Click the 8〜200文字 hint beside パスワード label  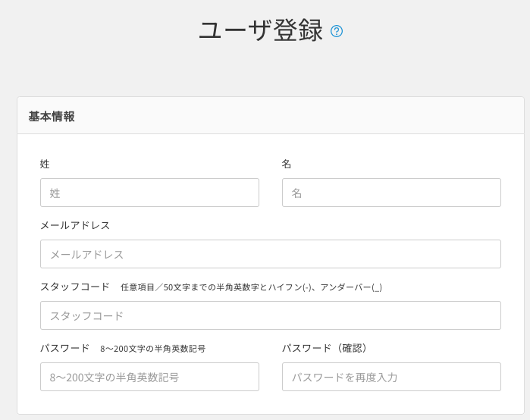pyautogui.click(x=152, y=349)
